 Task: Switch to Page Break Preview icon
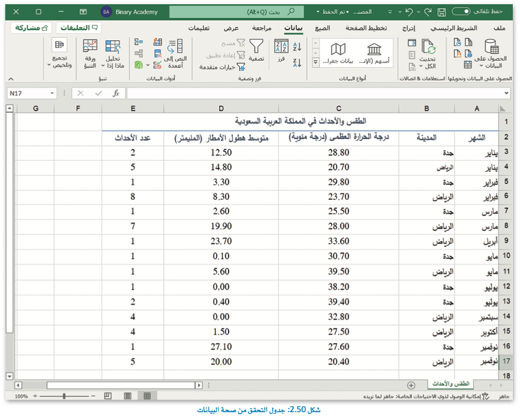tap(107, 396)
